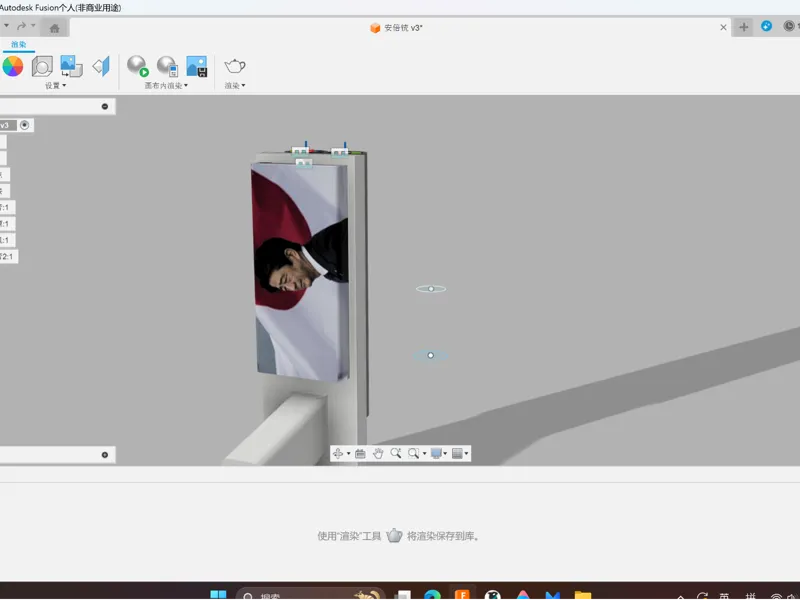Open a new design tab with plus
This screenshot has height=600, width=800.
[x=743, y=27]
